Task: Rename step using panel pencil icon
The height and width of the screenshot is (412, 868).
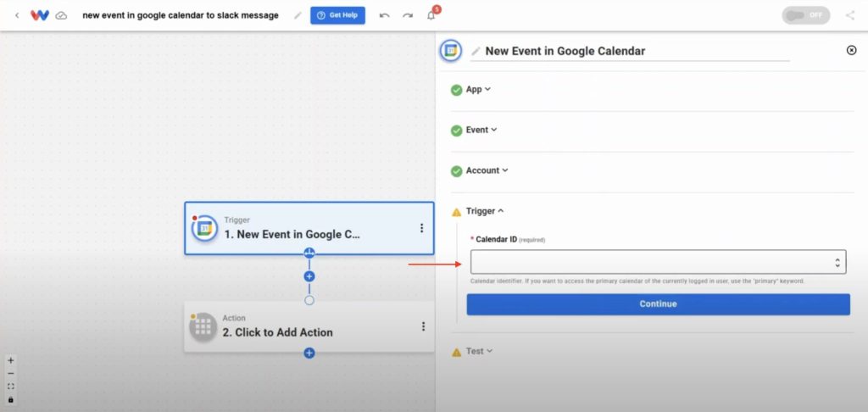Action: pos(476,52)
